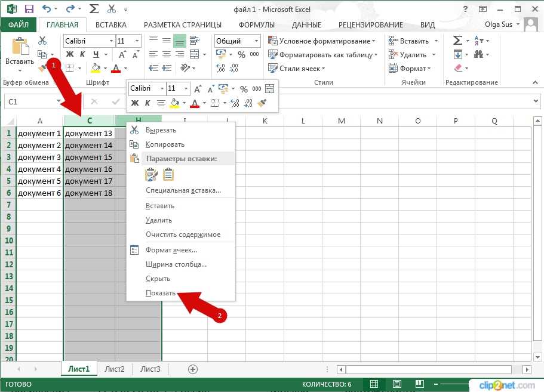The width and height of the screenshot is (544, 392).
Task: Toggle italic К on mini toolbar
Action: [147, 103]
